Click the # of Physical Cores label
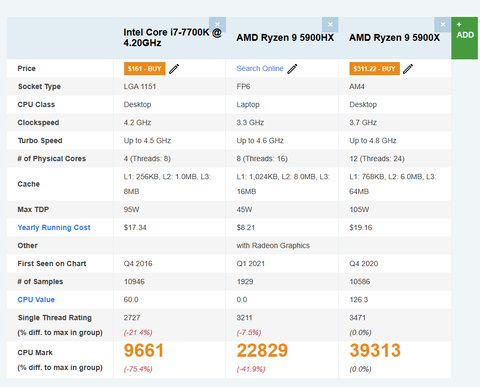Image resolution: width=480 pixels, height=387 pixels. [x=52, y=158]
